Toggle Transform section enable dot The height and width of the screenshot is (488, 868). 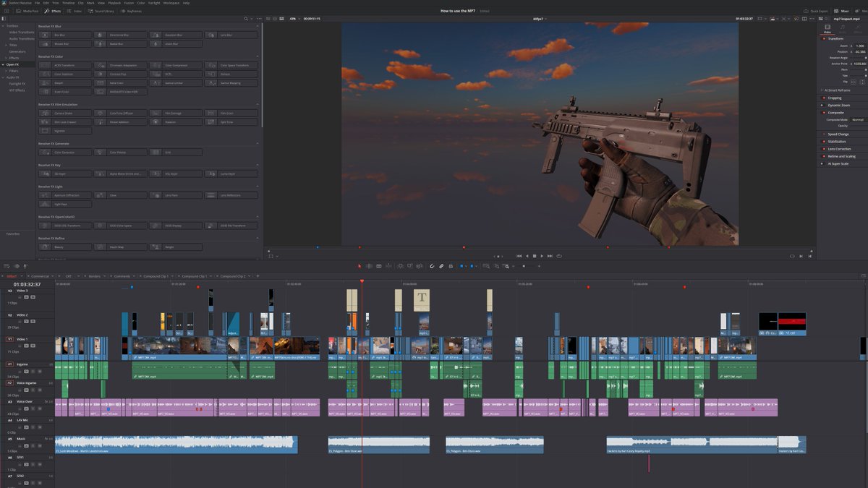[823, 38]
